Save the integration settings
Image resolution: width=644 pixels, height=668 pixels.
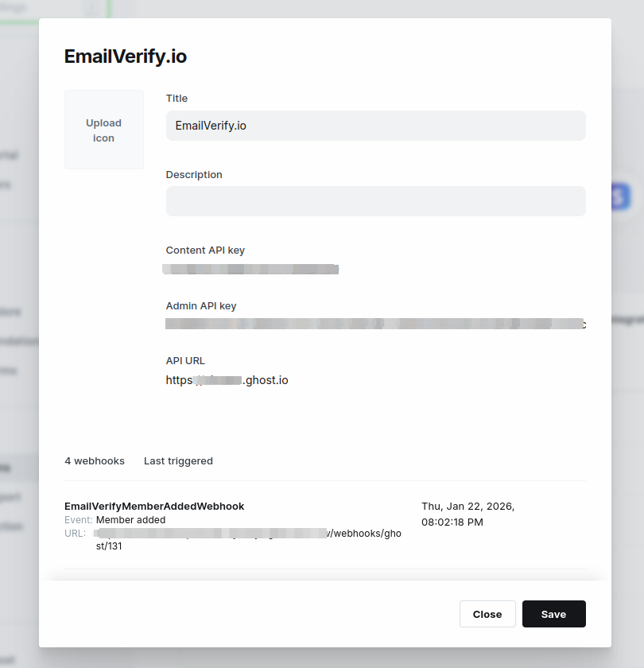(553, 614)
